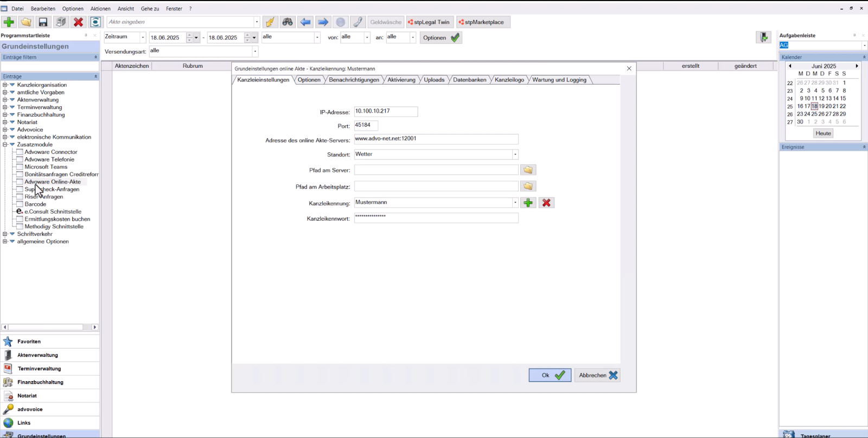868x438 pixels.
Task: Cancel the dialog with Abbrechen button
Action: click(x=597, y=375)
